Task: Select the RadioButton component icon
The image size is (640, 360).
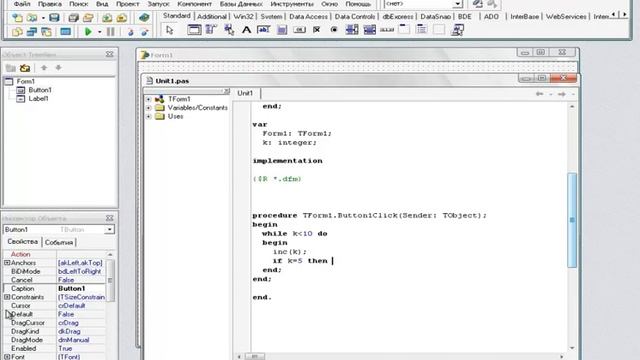Action: coord(334,30)
